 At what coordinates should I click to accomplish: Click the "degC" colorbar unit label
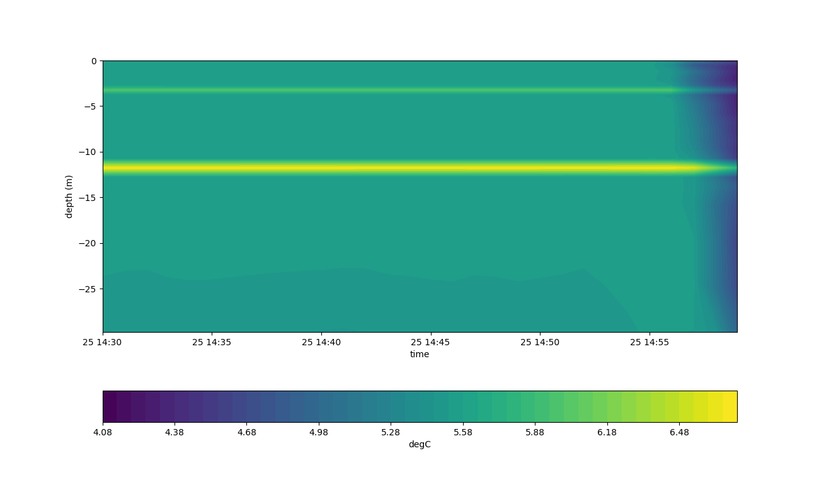click(x=420, y=445)
